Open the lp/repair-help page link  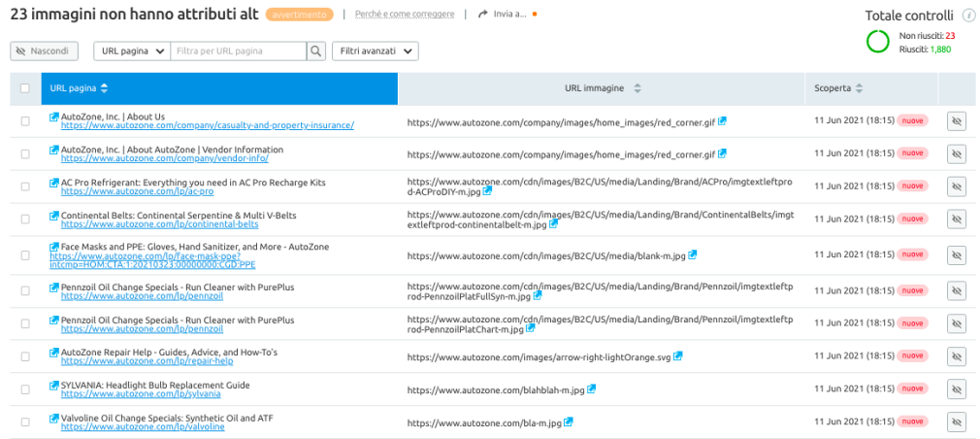[147, 361]
